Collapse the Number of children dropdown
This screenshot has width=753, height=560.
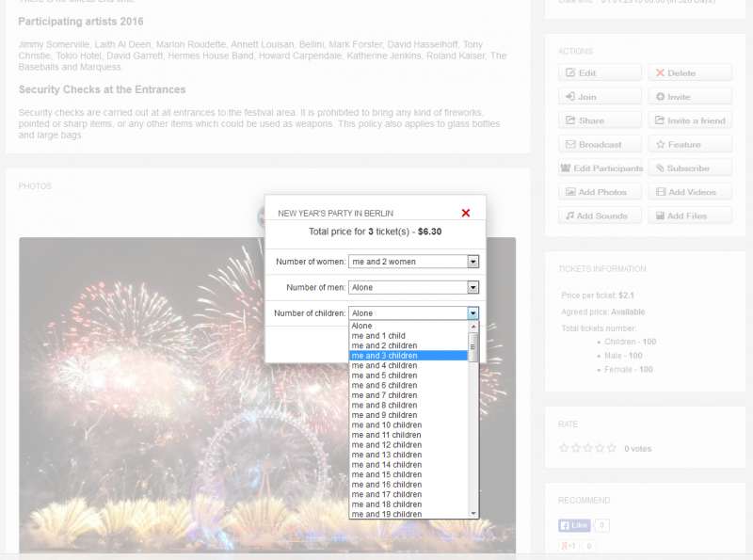[473, 313]
